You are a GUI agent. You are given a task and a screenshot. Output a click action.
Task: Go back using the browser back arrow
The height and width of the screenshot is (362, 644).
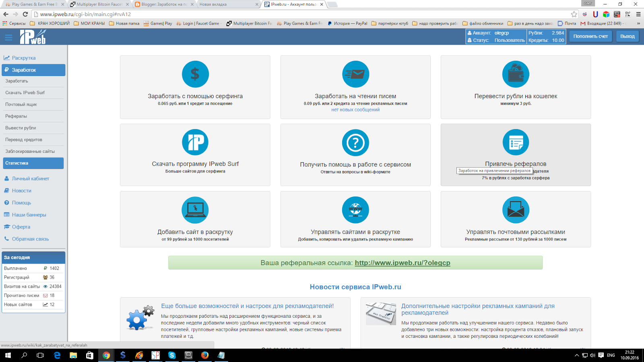pos(6,14)
